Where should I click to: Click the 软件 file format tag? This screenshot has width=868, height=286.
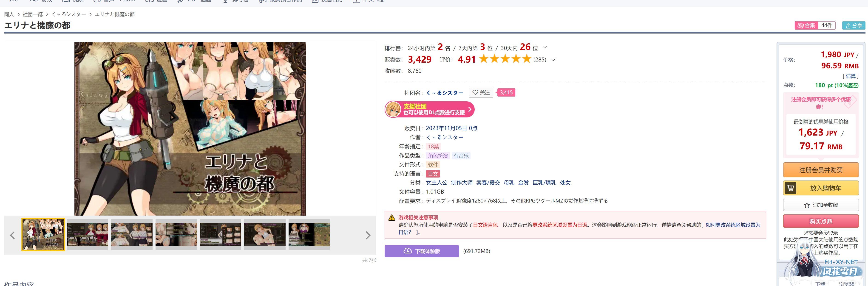point(433,165)
